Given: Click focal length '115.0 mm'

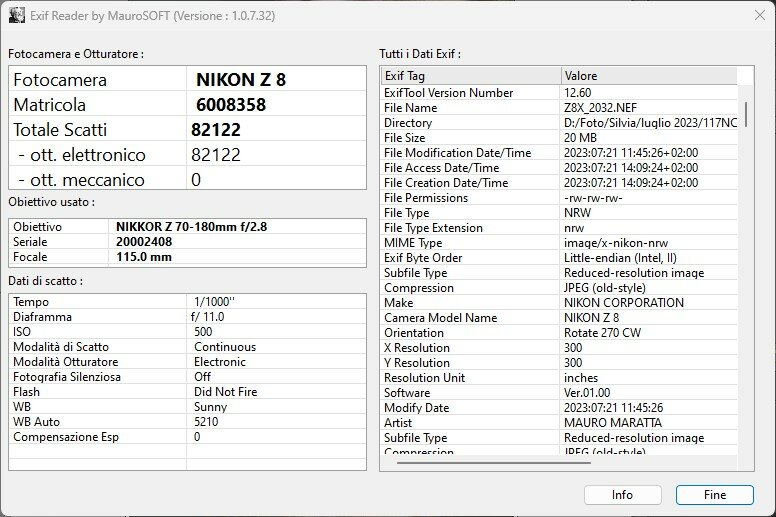Looking at the screenshot, I should tap(144, 257).
